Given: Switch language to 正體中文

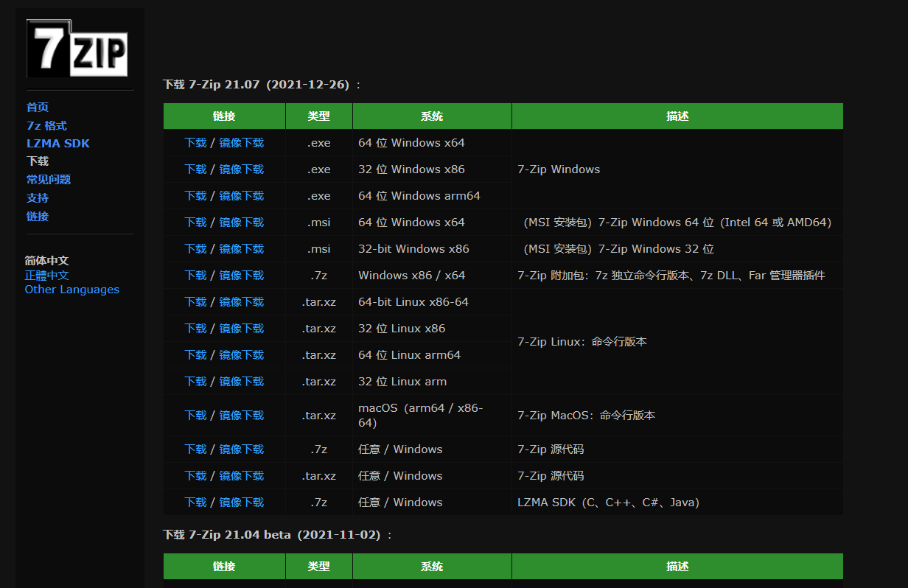Looking at the screenshot, I should pyautogui.click(x=47, y=276).
